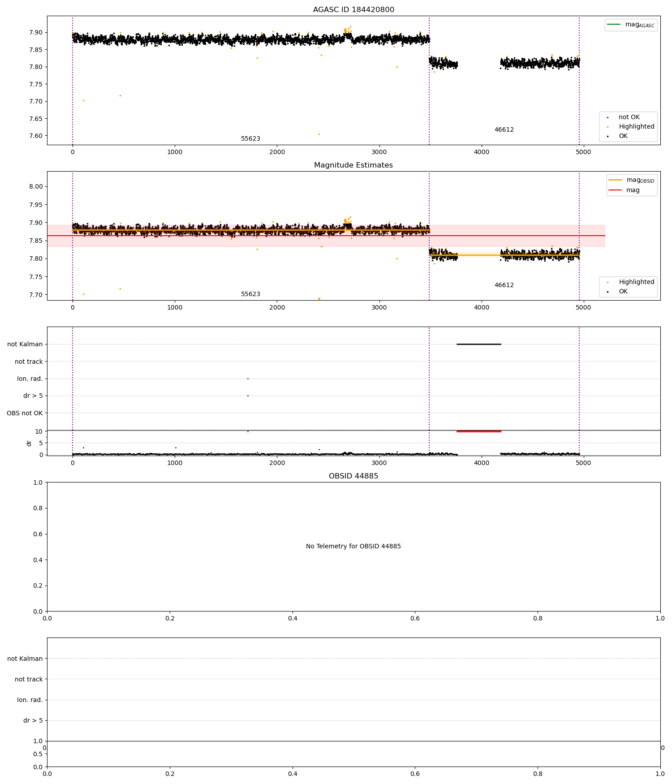Image resolution: width=672 pixels, height=784 pixels.
Task: Click the 'dr' y-axis label
Action: (x=29, y=443)
